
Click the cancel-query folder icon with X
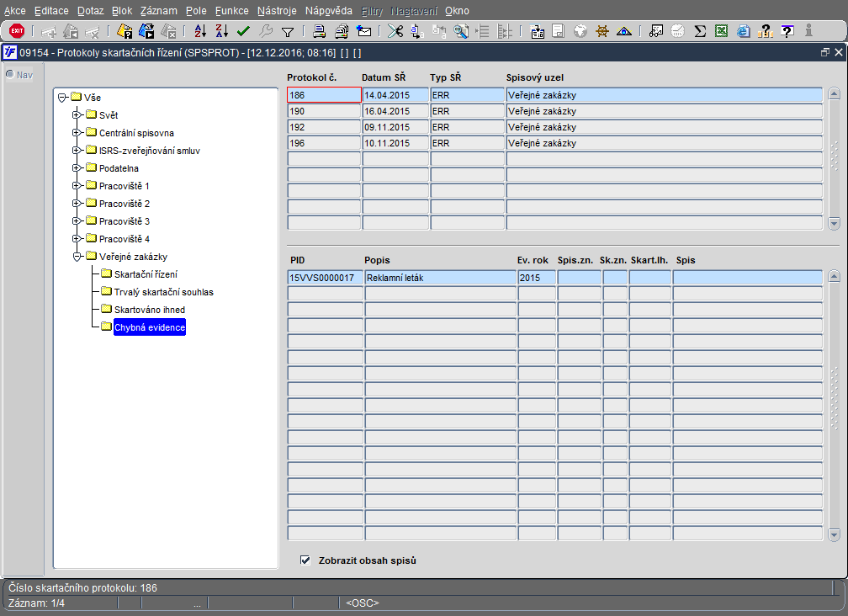pyautogui.click(x=169, y=31)
